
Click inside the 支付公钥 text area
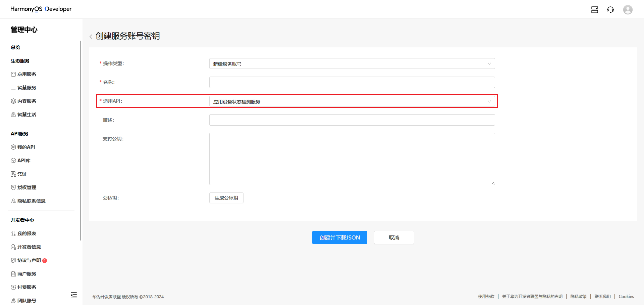(352, 159)
